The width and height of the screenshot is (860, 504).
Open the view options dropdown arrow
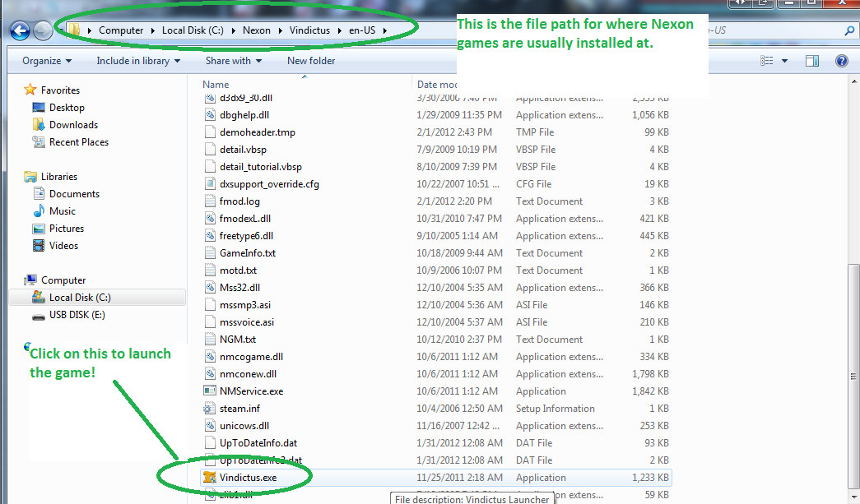point(784,61)
